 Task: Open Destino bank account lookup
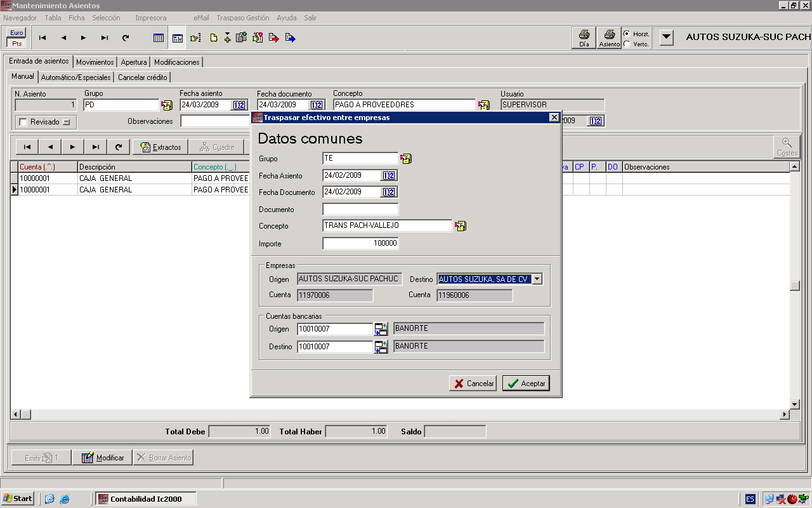tap(381, 347)
